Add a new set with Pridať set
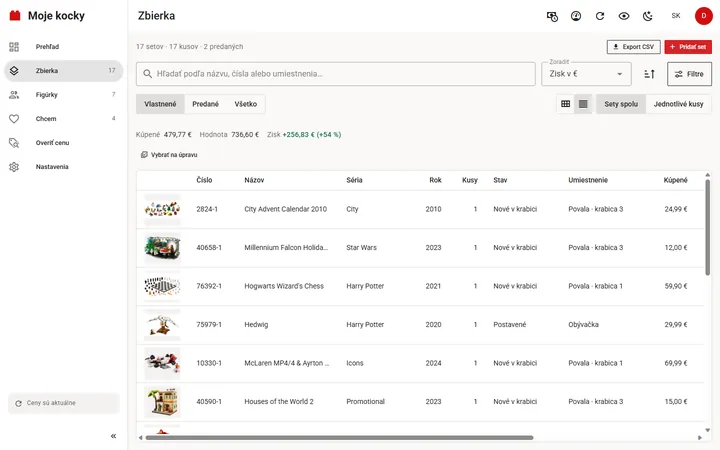Image resolution: width=720 pixels, height=450 pixels. (688, 47)
